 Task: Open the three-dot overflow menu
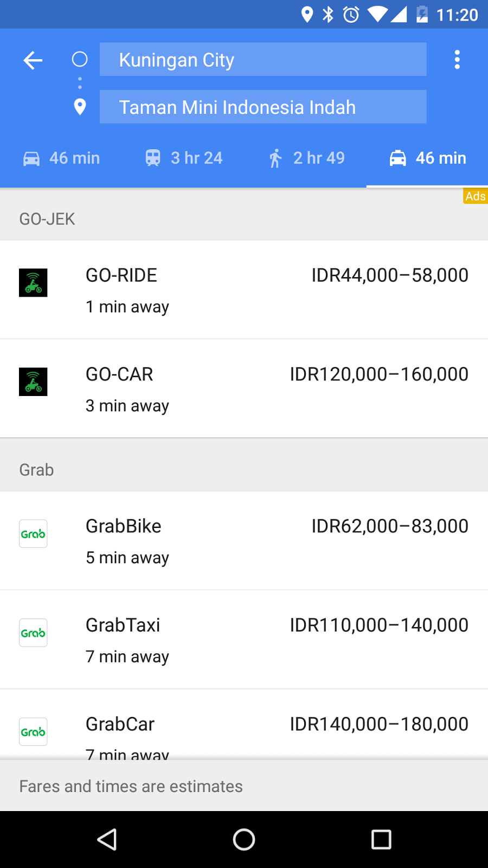pos(457,60)
